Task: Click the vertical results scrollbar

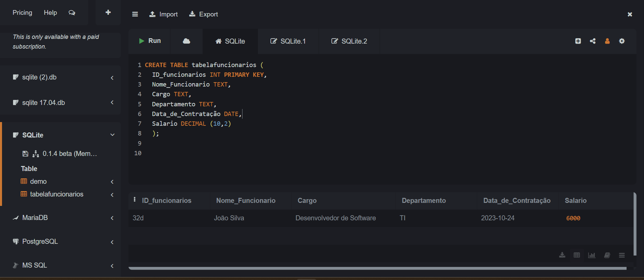Action: pyautogui.click(x=635, y=224)
